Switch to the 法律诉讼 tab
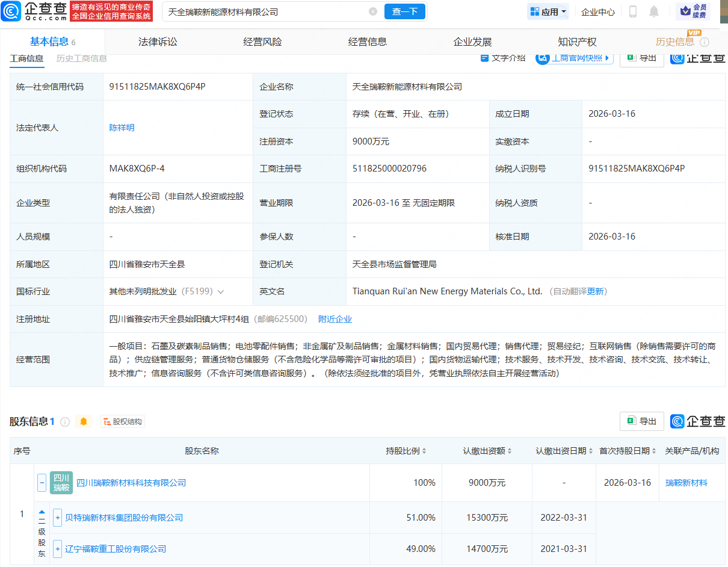 158,42
